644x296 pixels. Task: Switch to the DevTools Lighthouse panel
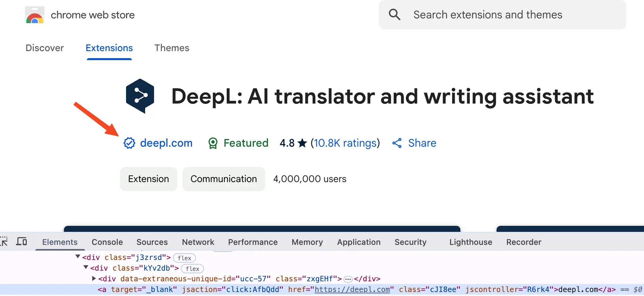(471, 242)
